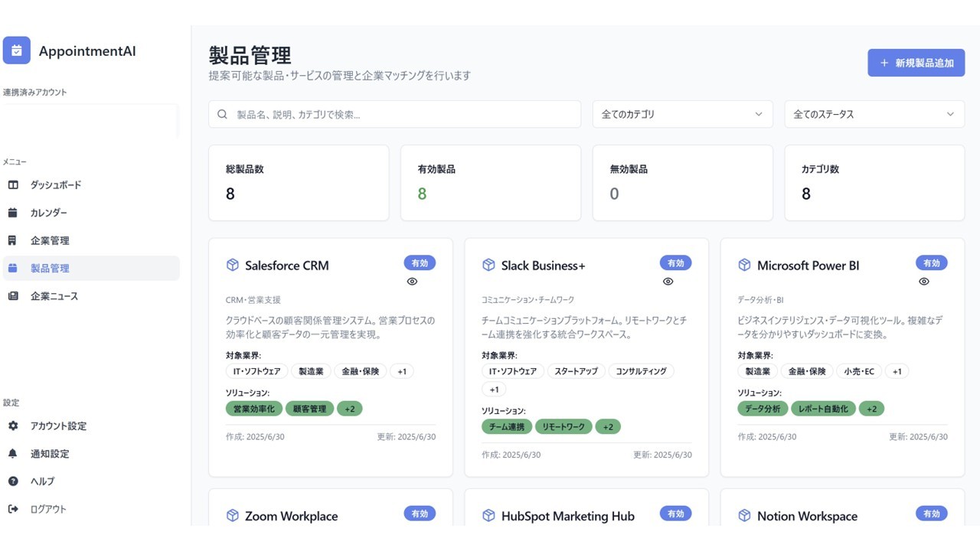Image resolution: width=980 pixels, height=551 pixels.
Task: Click the cube icon on Microsoft Power BI card
Action: 744,266
